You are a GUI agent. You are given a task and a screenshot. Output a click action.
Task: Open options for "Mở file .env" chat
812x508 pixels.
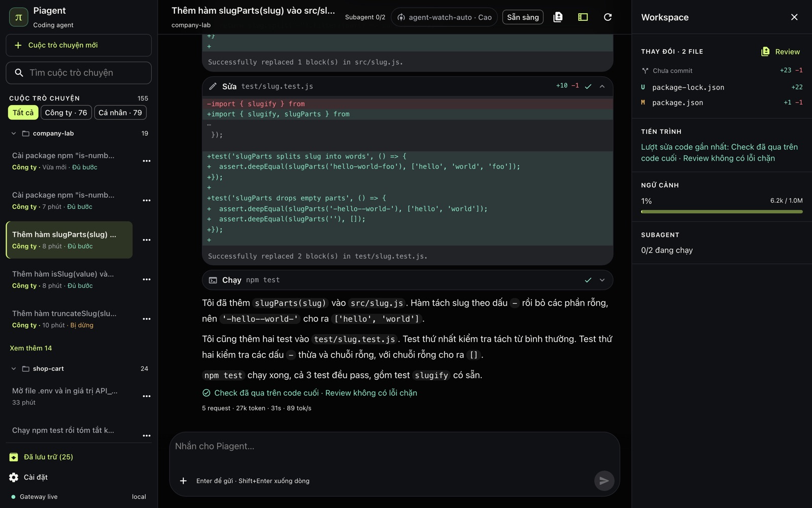click(x=147, y=396)
